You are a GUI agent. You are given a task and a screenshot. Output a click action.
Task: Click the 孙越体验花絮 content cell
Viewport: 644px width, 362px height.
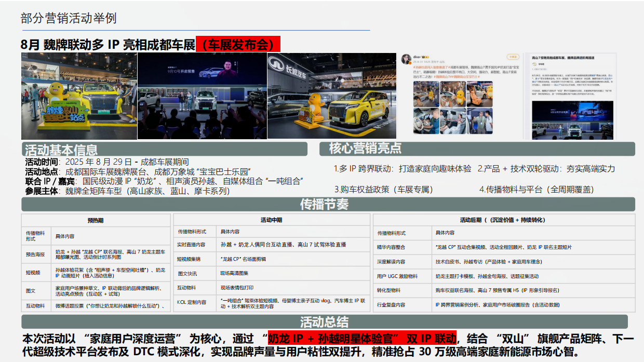click(111, 272)
